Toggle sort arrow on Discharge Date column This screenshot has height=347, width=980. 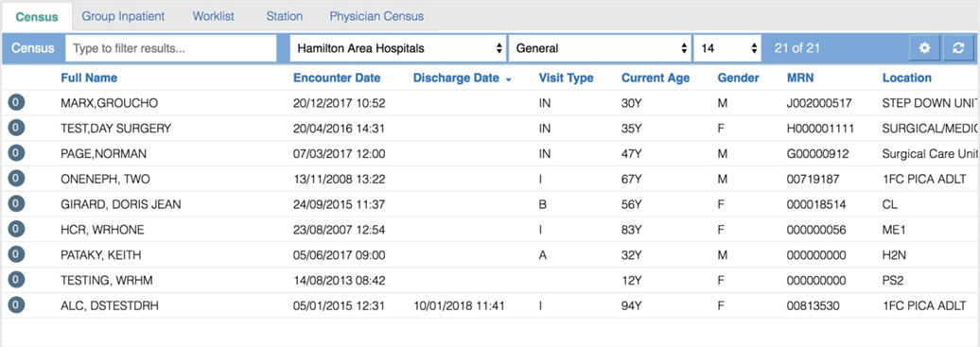tap(508, 79)
